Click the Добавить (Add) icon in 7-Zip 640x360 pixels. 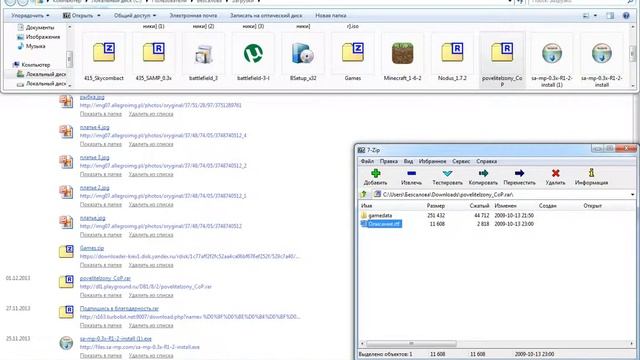(376, 173)
